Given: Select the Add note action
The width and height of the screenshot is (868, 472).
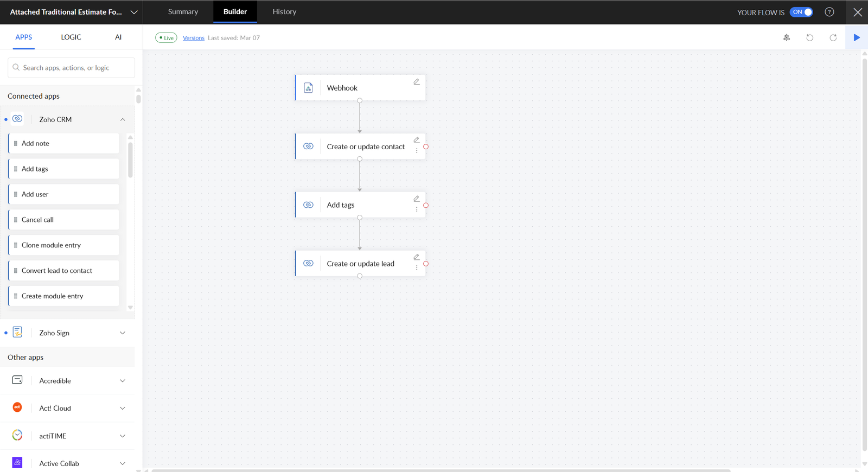Looking at the screenshot, I should pyautogui.click(x=64, y=143).
